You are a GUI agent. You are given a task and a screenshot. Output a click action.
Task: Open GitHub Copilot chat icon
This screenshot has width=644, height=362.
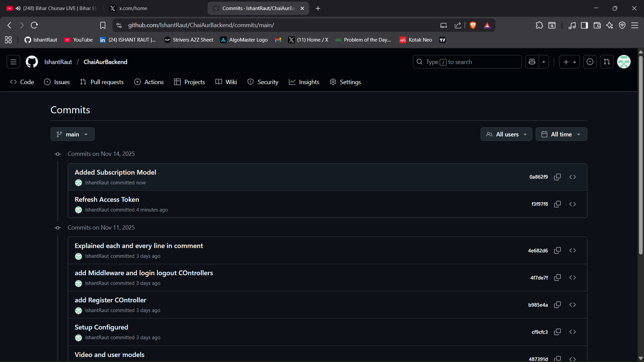(x=532, y=62)
